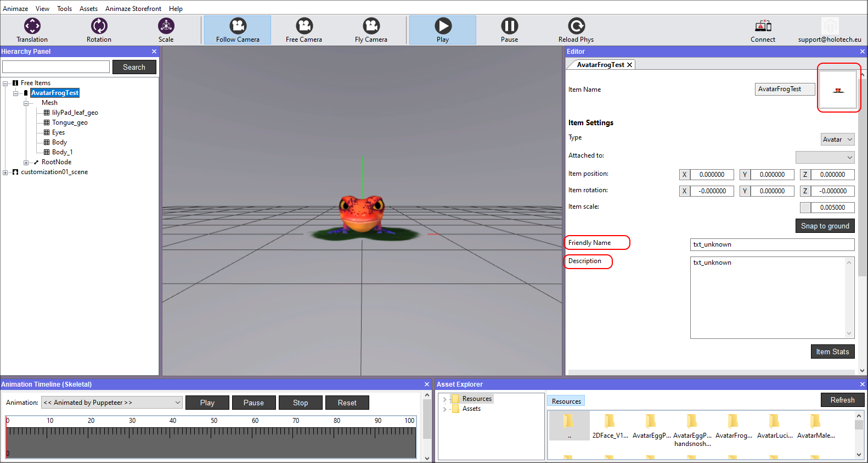Expand customization01_scene tree node

point(5,172)
